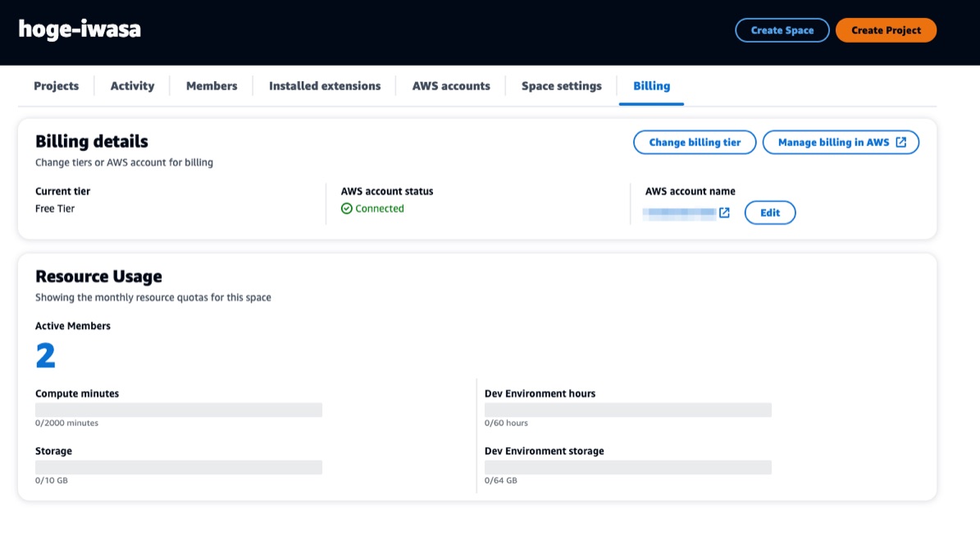Select the Billing tab
The image size is (980, 540).
[650, 85]
